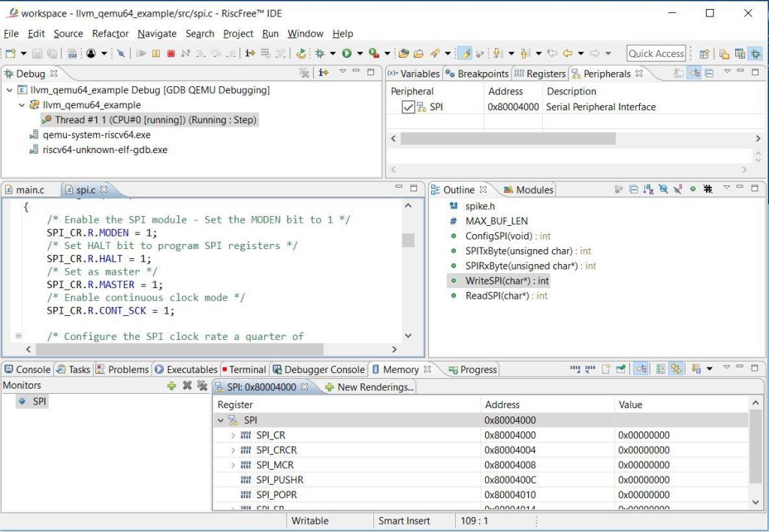The height and width of the screenshot is (532, 769).
Task: Click Remove All Memory Monitors icon
Action: pyautogui.click(x=202, y=386)
